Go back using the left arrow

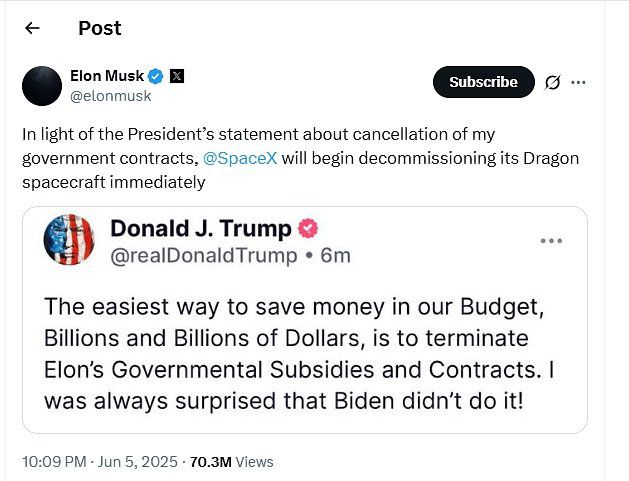pos(32,28)
